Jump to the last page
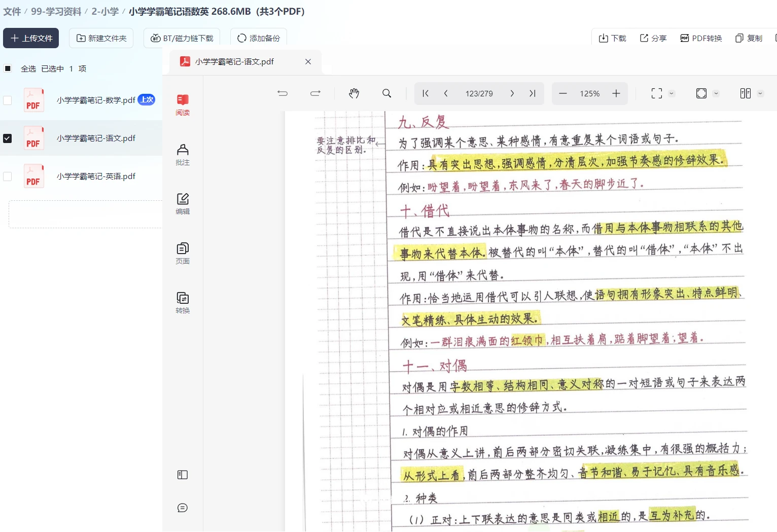 (532, 93)
